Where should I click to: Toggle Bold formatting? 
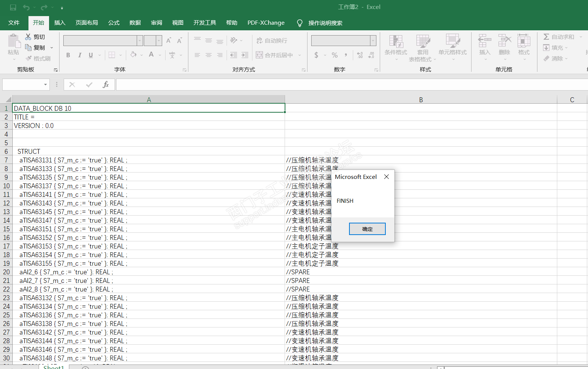pos(68,55)
